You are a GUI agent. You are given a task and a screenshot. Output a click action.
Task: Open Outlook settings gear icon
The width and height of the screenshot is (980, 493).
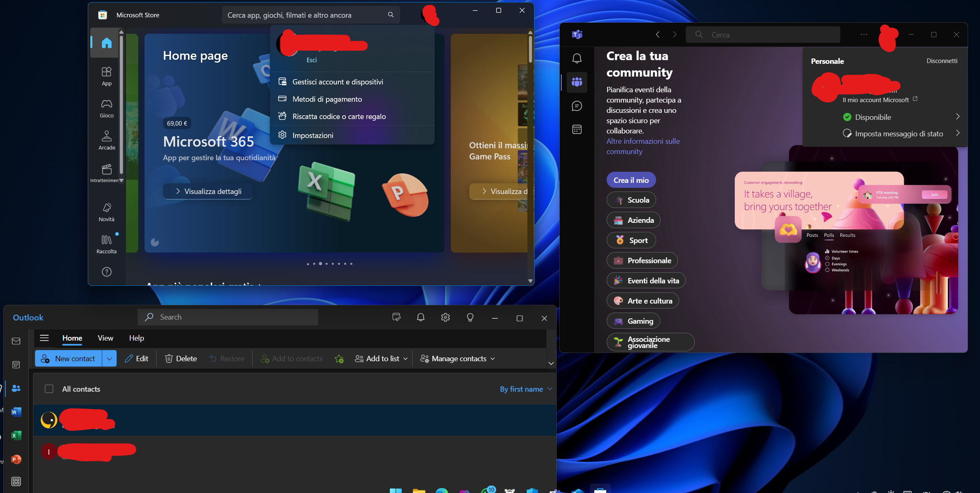(x=445, y=318)
